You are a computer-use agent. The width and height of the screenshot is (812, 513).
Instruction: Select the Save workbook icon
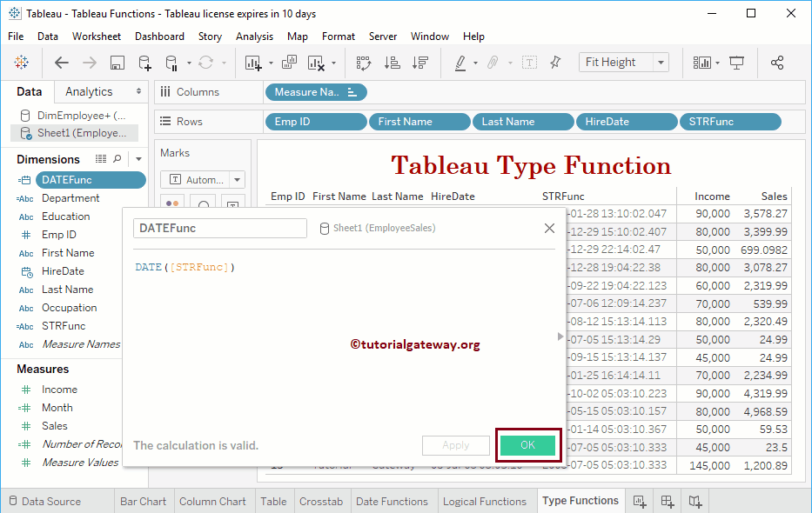[116, 62]
